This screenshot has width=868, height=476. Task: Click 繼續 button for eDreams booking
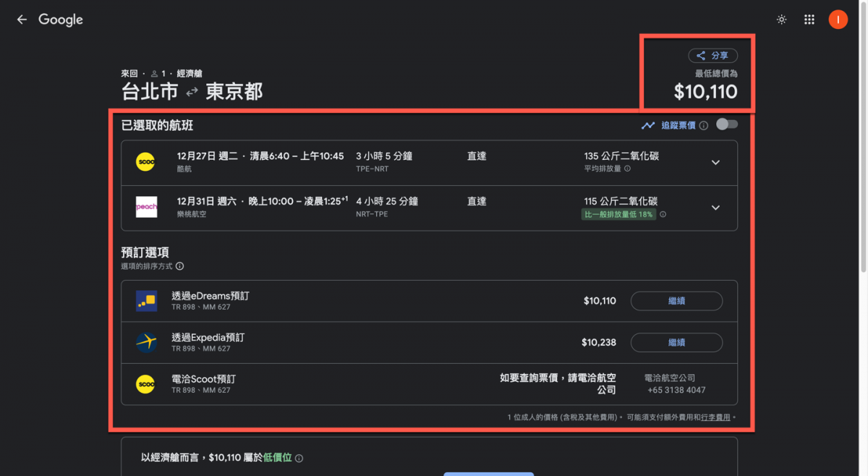[676, 301]
